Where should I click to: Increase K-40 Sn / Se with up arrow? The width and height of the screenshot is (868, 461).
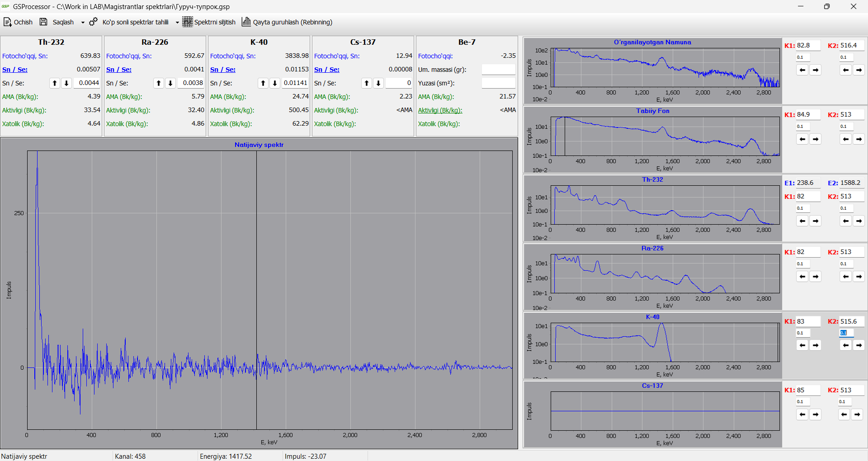click(263, 83)
